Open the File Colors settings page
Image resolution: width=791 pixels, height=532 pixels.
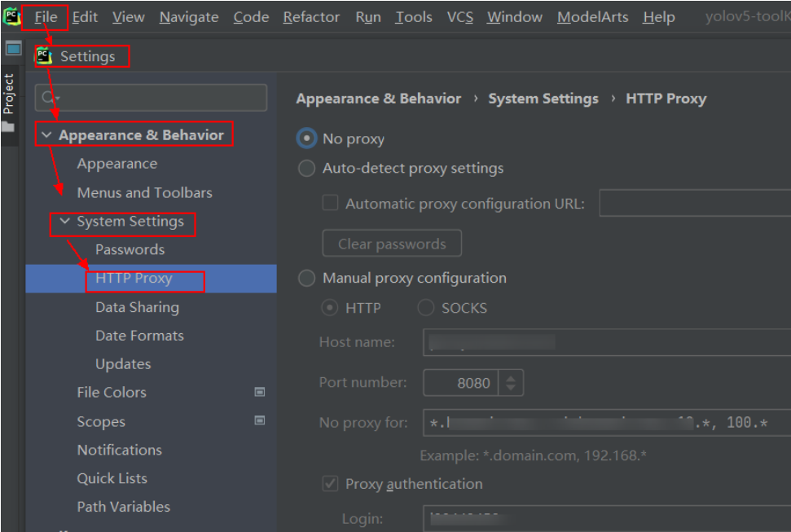(x=112, y=392)
